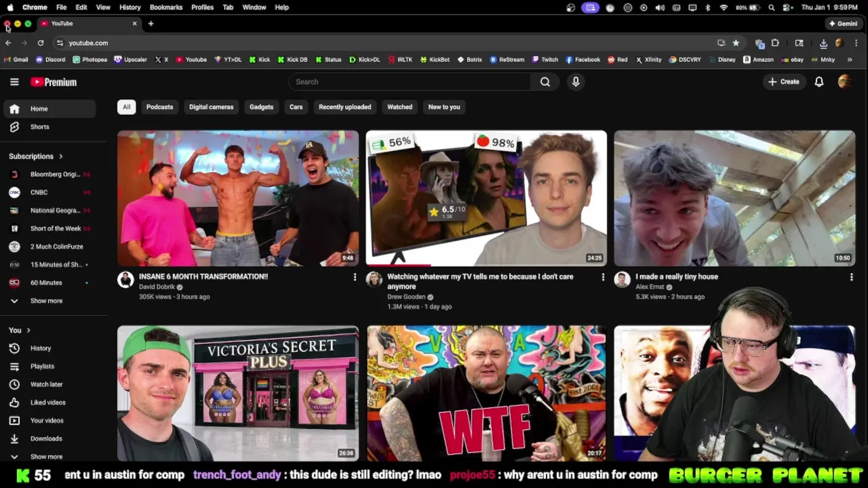
Task: Click the search magnifier button
Action: point(545,82)
